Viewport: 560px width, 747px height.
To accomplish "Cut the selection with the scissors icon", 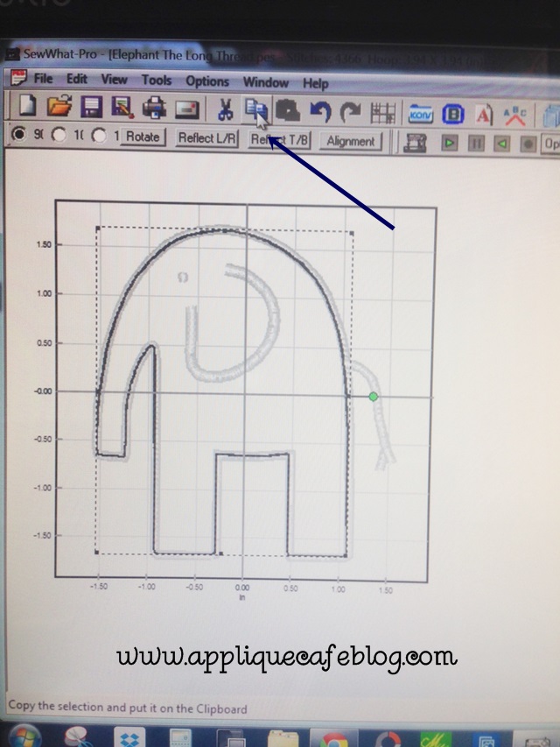I will pos(225,111).
